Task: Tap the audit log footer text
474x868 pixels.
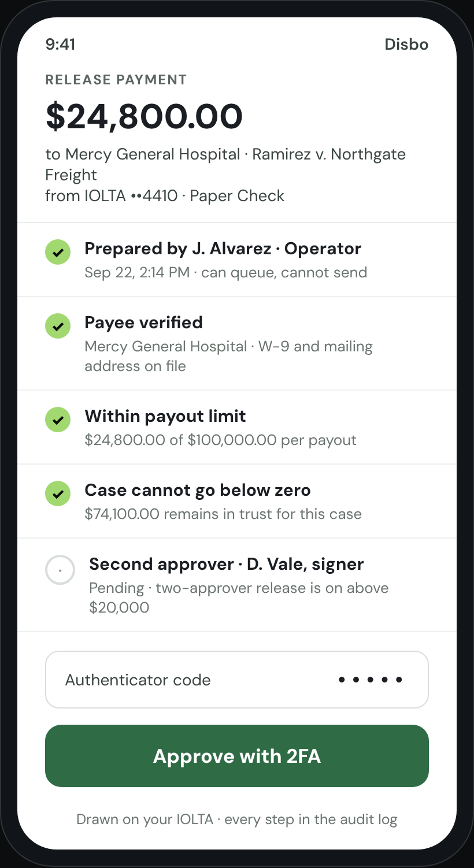Action: point(237,819)
